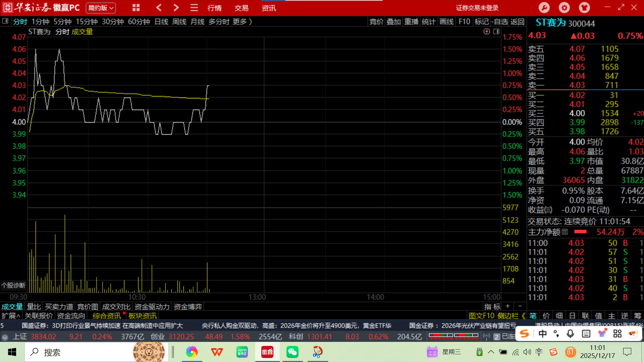Screen dimensions: 644x362
Task: Click the main-force net amount detail icon
Action: (x=565, y=232)
